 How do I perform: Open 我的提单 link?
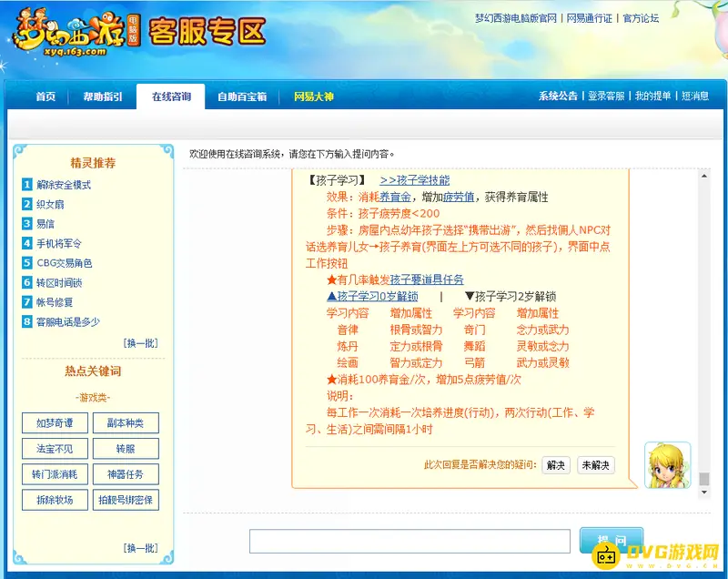click(x=652, y=96)
